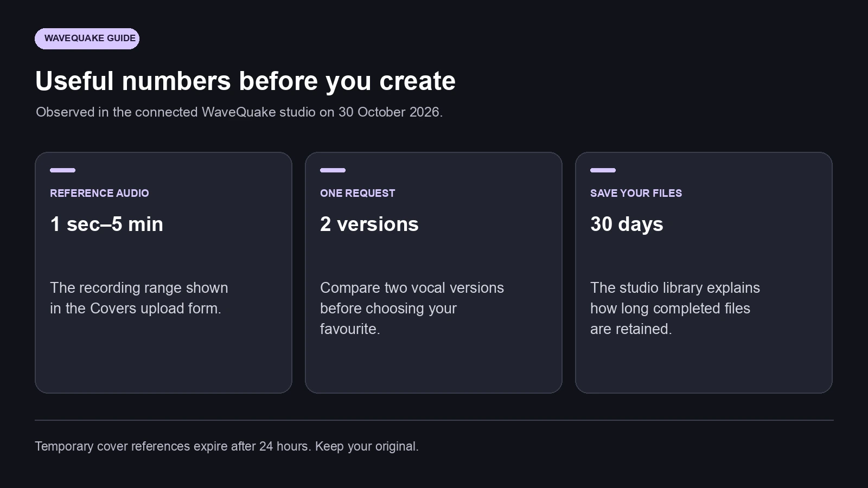Click the WAVEQUAKE GUIDE badge
This screenshot has height=488, width=868.
pos(87,38)
